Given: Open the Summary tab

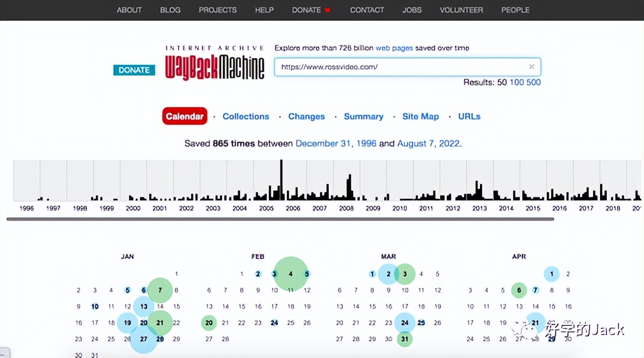Looking at the screenshot, I should pos(363,116).
